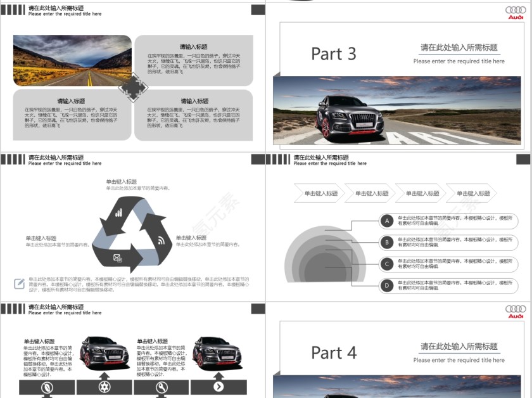Image resolution: width=532 pixels, height=398 pixels.
Task: Click the Wi-Fi signal icon on recycle arrow
Action: (161, 240)
